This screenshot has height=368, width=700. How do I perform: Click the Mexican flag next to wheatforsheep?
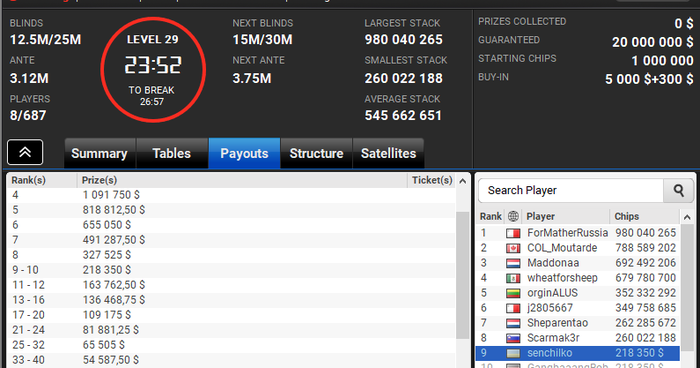coord(513,278)
